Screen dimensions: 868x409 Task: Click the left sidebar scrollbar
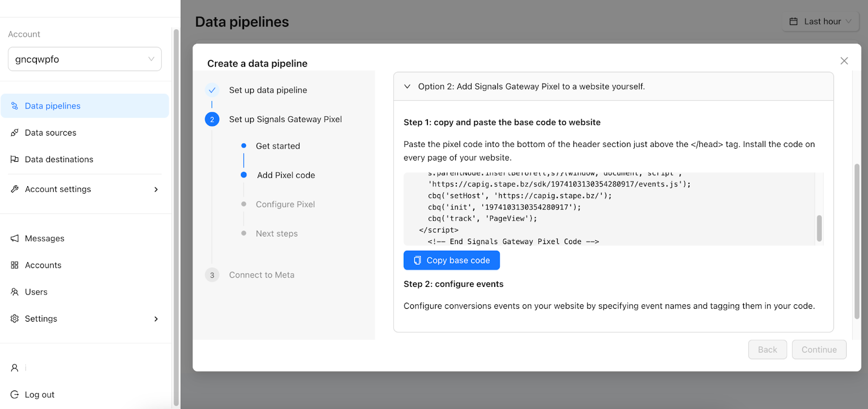tap(176, 217)
